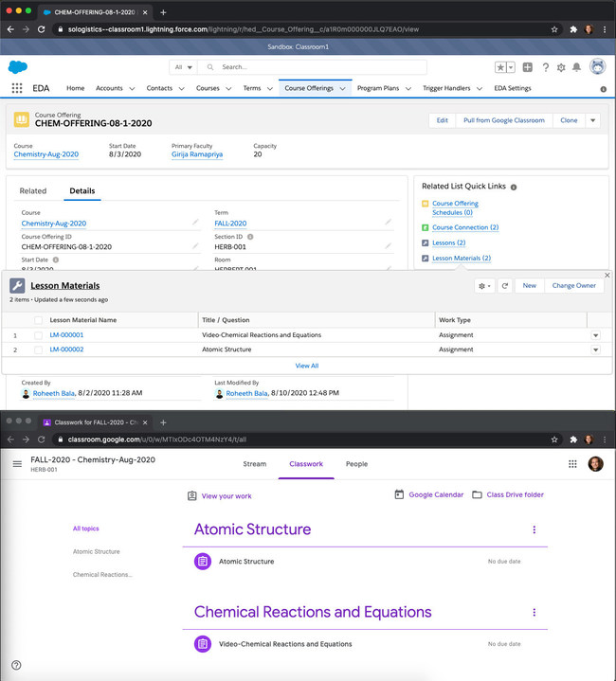616x681 pixels.
Task: Click Pull from Google Classroom button
Action: [504, 120]
